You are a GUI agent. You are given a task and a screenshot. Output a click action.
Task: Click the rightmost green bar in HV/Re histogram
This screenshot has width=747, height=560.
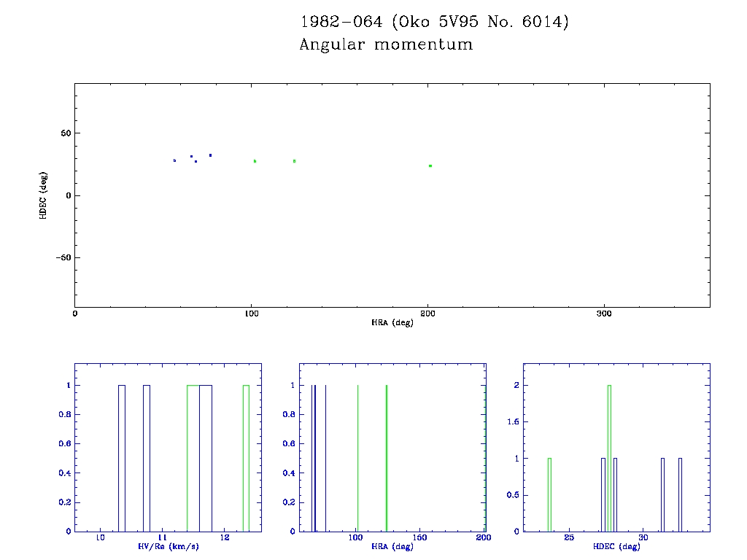coord(246,458)
